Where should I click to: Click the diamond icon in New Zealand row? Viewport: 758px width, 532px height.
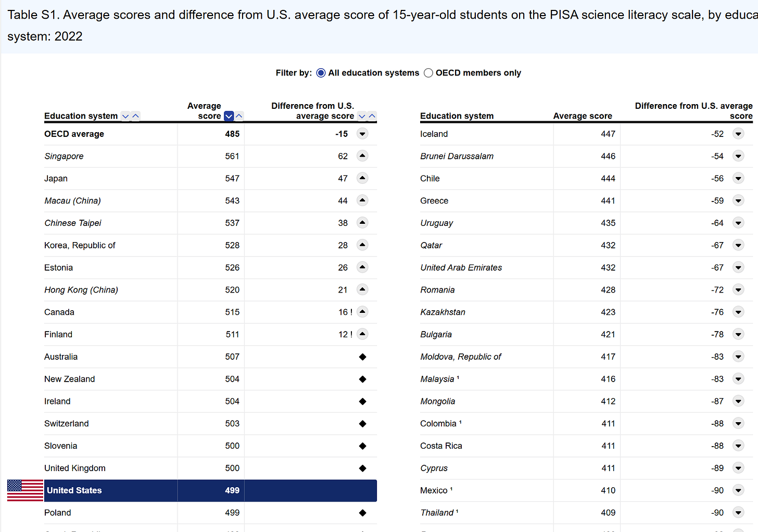click(362, 379)
